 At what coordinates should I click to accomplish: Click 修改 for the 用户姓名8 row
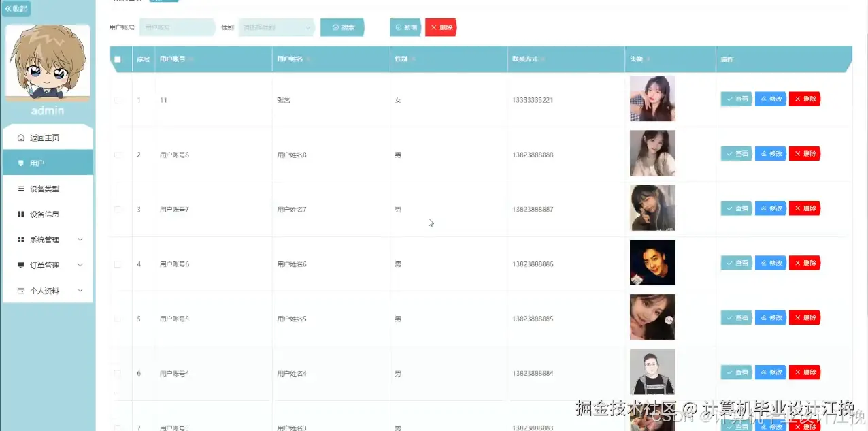click(771, 153)
